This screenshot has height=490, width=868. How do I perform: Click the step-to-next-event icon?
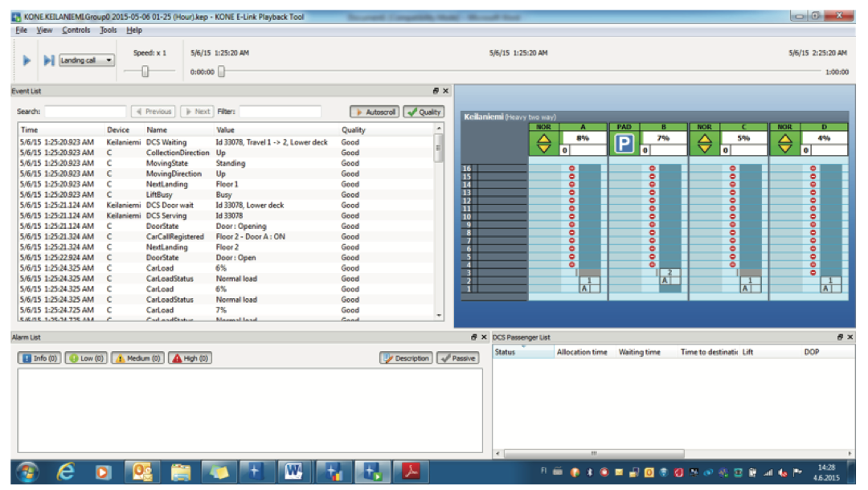[48, 60]
